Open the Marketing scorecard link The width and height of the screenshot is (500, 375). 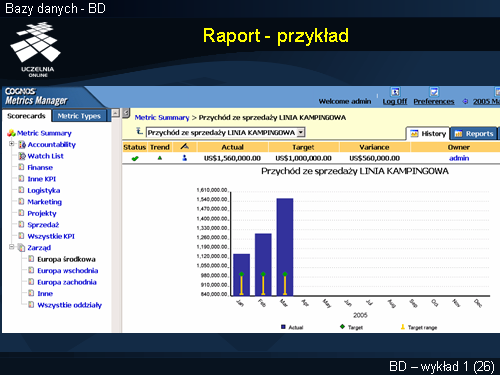click(x=45, y=202)
